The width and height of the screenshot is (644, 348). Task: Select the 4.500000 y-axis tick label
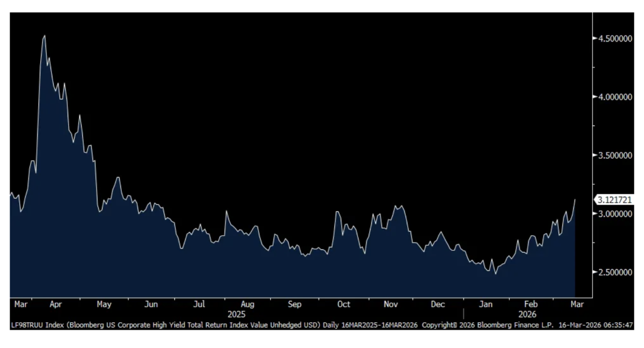(613, 39)
